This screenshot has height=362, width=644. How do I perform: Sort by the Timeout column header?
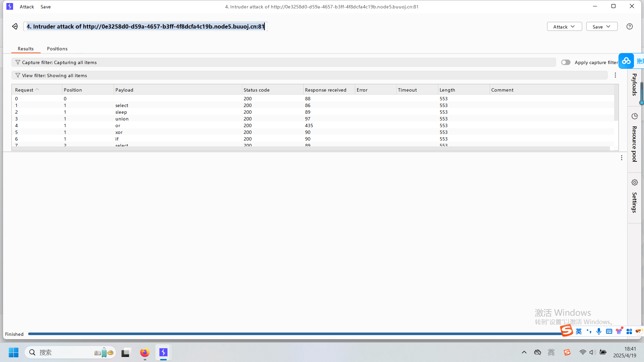pos(417,90)
